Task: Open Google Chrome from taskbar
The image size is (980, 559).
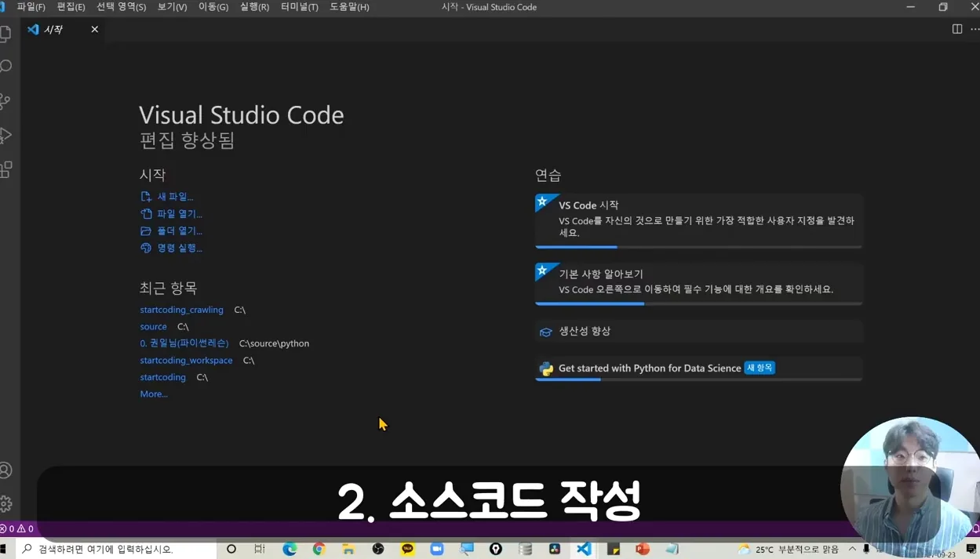Action: point(319,549)
